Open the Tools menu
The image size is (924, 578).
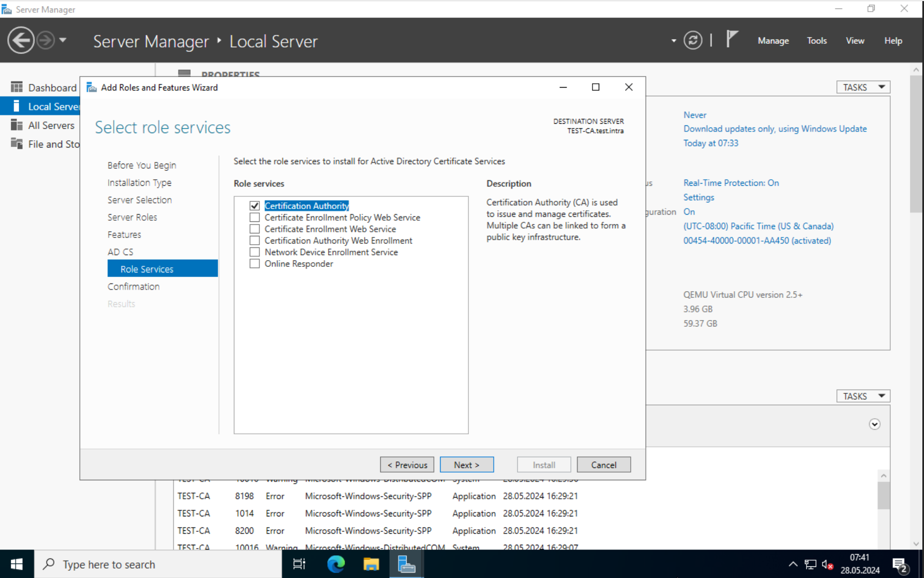coord(816,40)
